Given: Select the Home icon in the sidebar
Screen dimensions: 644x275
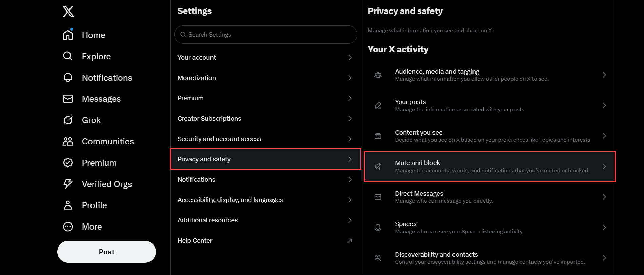Looking at the screenshot, I should point(68,34).
